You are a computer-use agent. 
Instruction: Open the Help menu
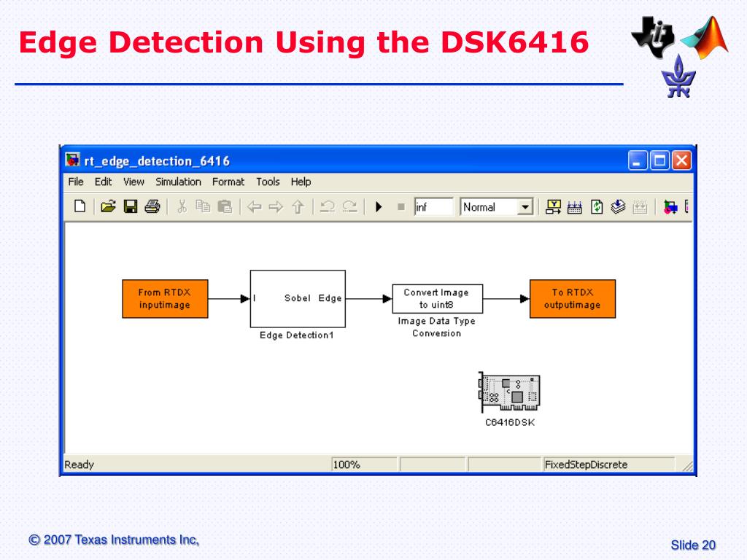(x=301, y=182)
